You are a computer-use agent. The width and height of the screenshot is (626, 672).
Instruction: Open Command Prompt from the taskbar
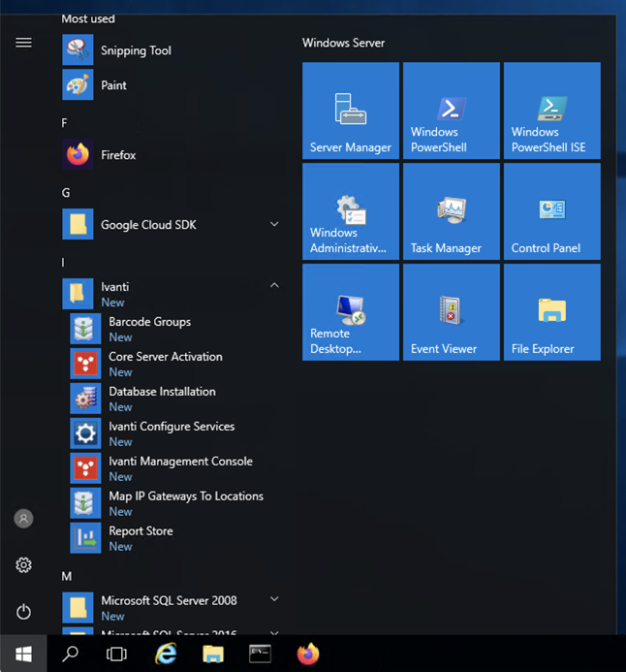point(260,654)
